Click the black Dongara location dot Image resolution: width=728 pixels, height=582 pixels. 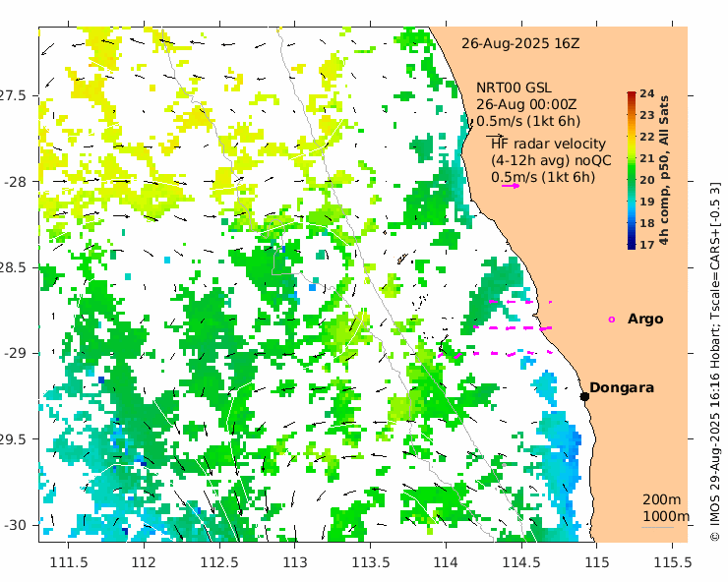click(584, 396)
